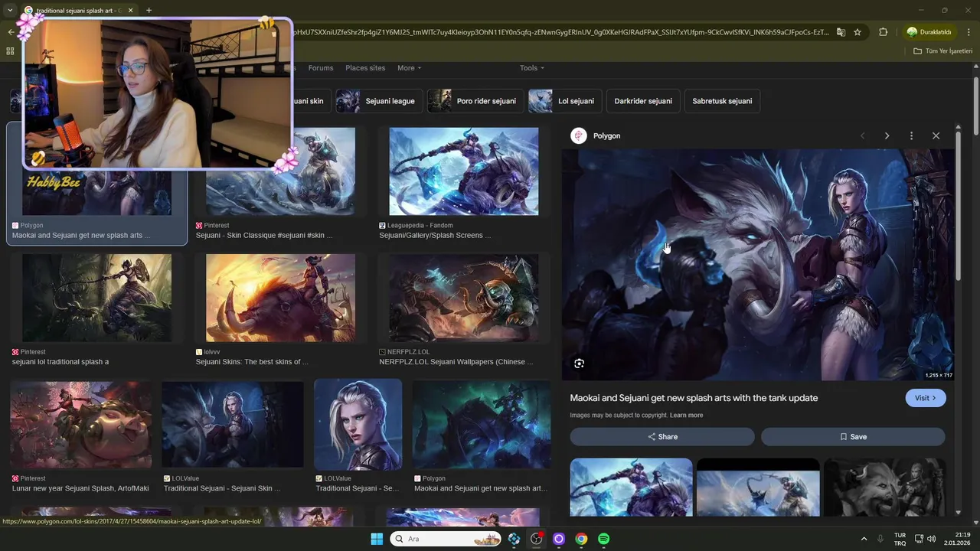The width and height of the screenshot is (980, 551).
Task: Close the Polygon image preview panel
Action: tap(936, 135)
